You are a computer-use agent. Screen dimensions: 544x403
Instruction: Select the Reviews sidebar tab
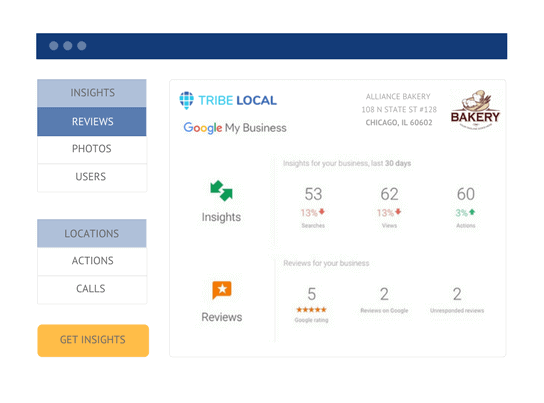click(92, 121)
